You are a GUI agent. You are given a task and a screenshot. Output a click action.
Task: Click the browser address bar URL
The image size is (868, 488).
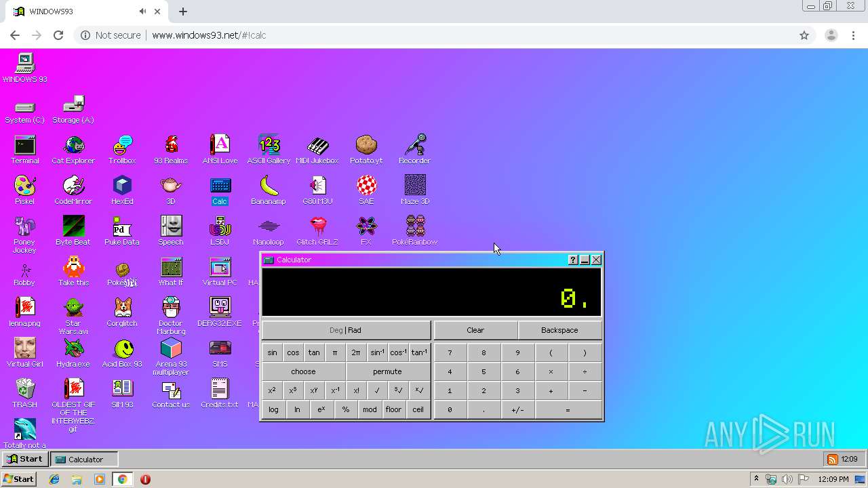point(209,35)
